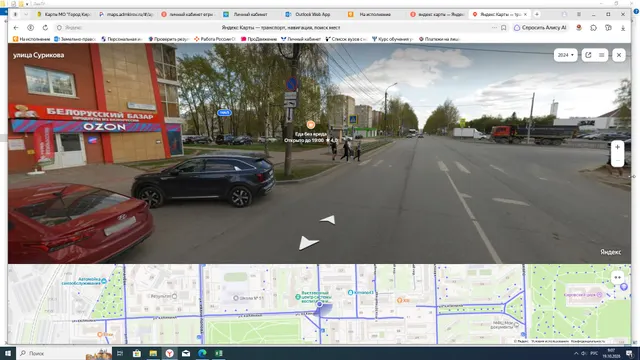Click the 'Результат' place on the map
Viewport: 640px width, 360px height.
pos(163,296)
